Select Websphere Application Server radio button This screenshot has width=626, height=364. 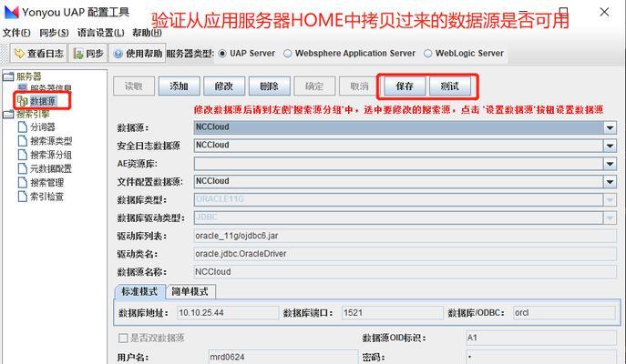coord(287,54)
